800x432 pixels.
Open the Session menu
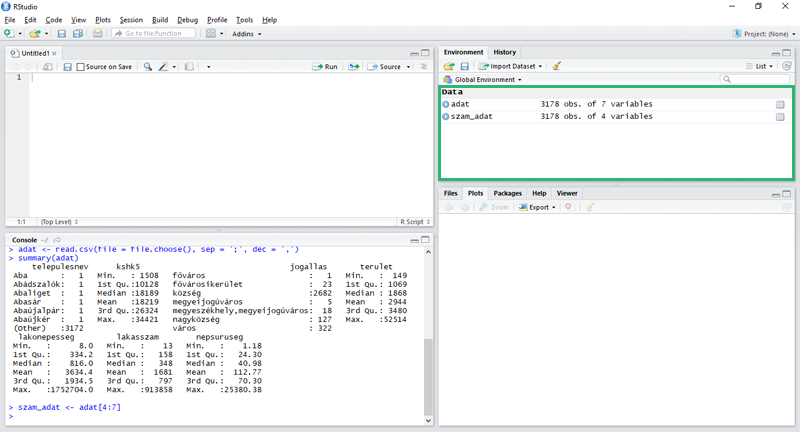coord(131,20)
